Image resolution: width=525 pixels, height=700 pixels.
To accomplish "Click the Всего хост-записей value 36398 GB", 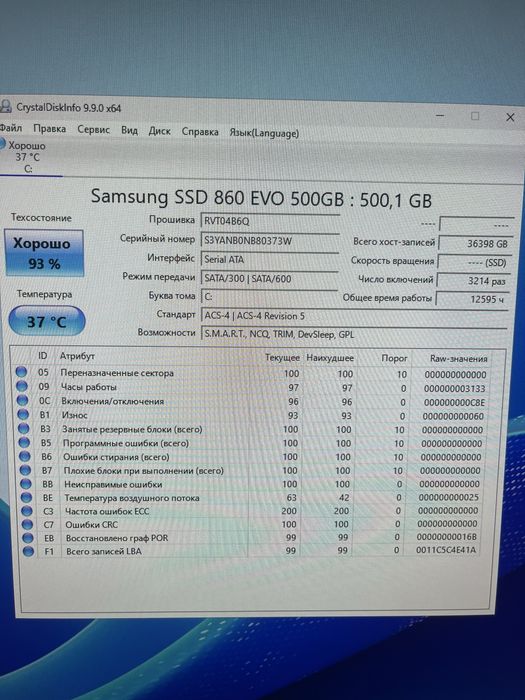I will coord(475,243).
